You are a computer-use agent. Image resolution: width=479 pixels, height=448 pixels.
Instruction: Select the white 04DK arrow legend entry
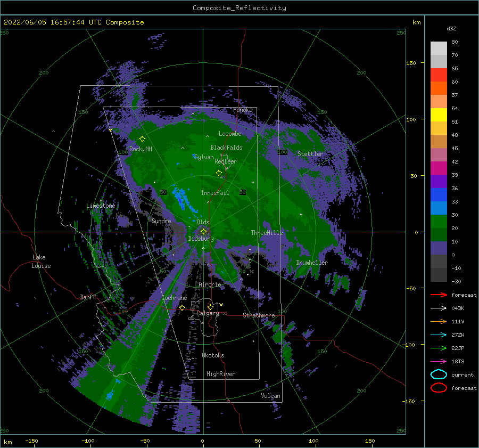pos(439,308)
